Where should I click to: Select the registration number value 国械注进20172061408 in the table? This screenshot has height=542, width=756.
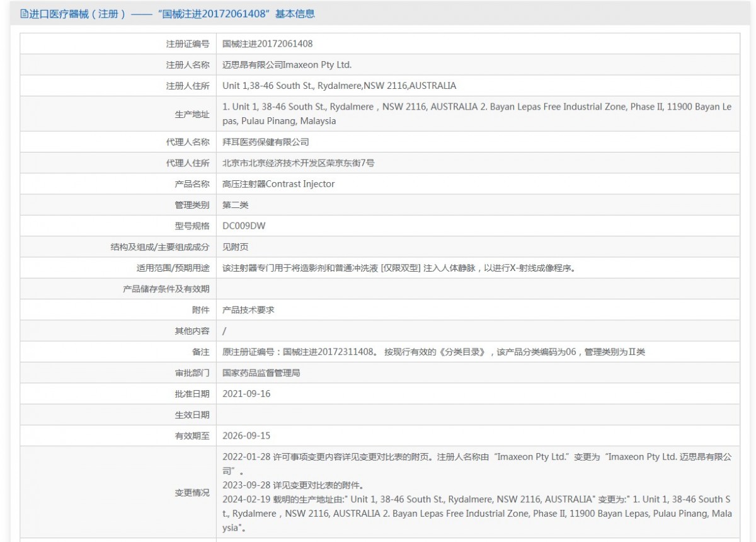[x=268, y=43]
